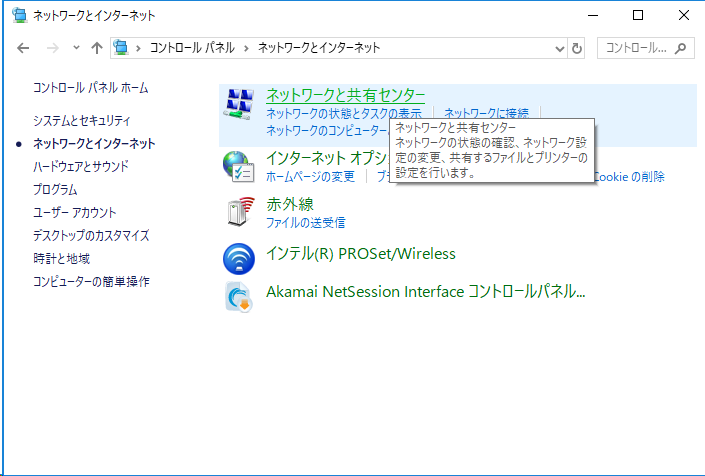The height and width of the screenshot is (476, 705).
Task: Click the ホームページの変更 link
Action: (310, 177)
